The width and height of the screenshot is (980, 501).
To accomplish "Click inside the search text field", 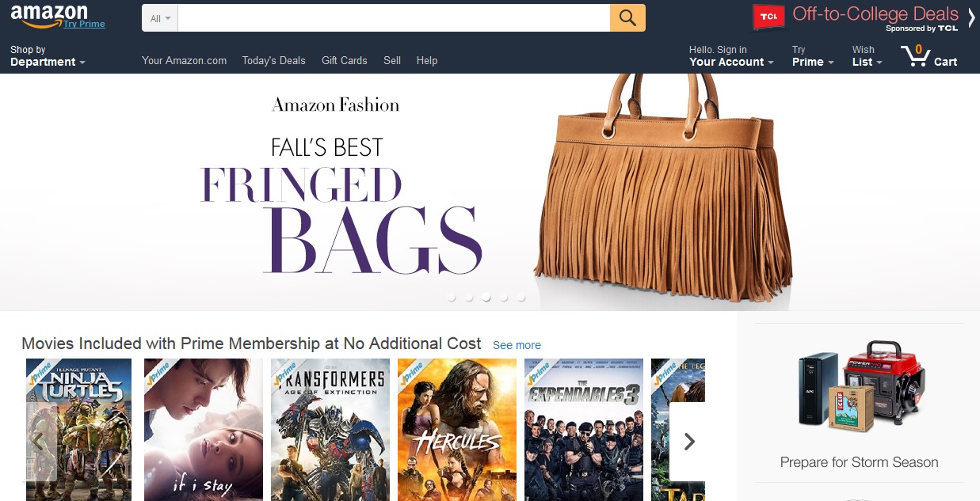I will [394, 18].
